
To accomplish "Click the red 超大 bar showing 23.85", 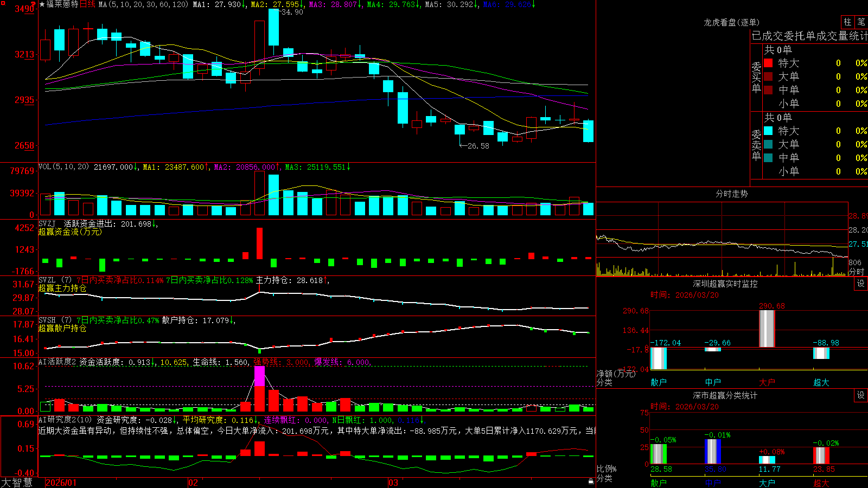I will pyautogui.click(x=821, y=455).
